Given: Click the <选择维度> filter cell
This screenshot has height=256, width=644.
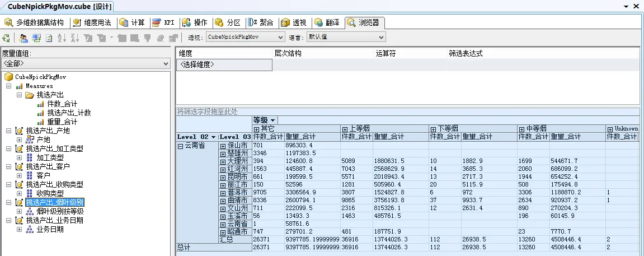Looking at the screenshot, I should tap(224, 65).
